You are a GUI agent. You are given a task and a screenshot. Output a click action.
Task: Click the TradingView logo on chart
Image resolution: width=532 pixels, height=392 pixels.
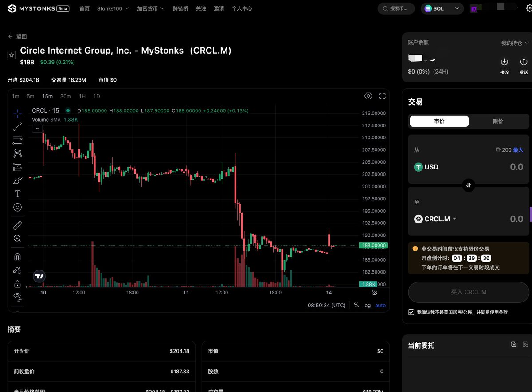[x=39, y=276]
